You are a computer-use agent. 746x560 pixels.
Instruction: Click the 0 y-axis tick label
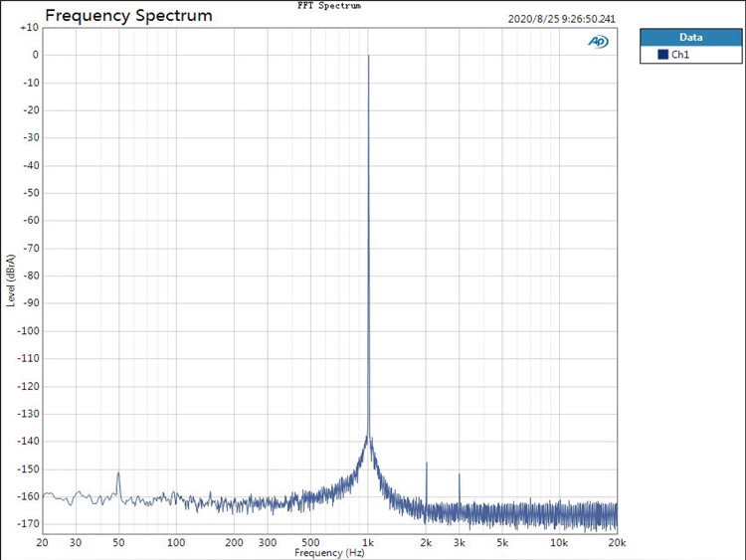click(x=35, y=55)
